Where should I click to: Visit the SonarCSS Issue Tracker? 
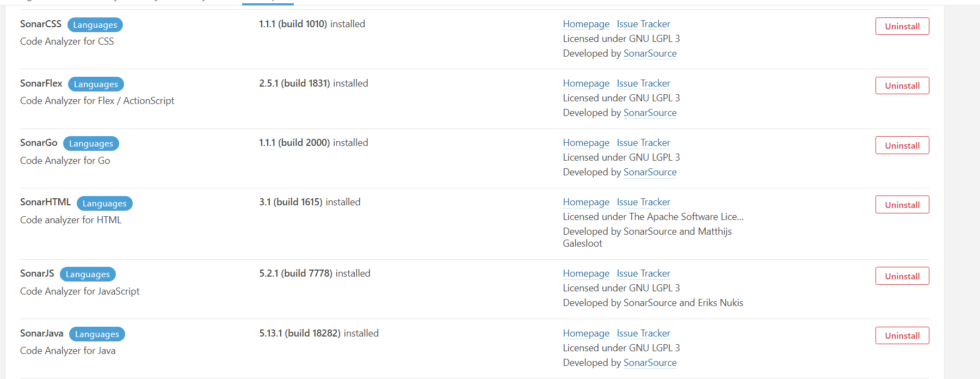click(643, 24)
